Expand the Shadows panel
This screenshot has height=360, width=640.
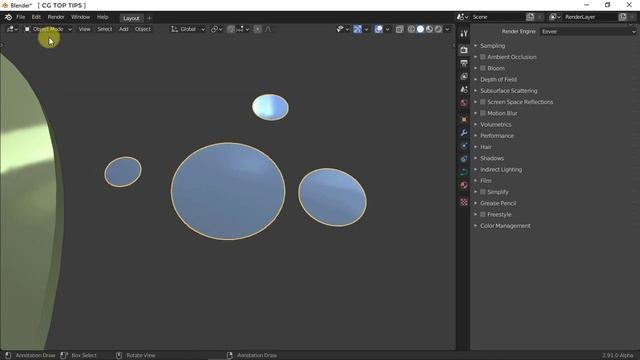[492, 158]
